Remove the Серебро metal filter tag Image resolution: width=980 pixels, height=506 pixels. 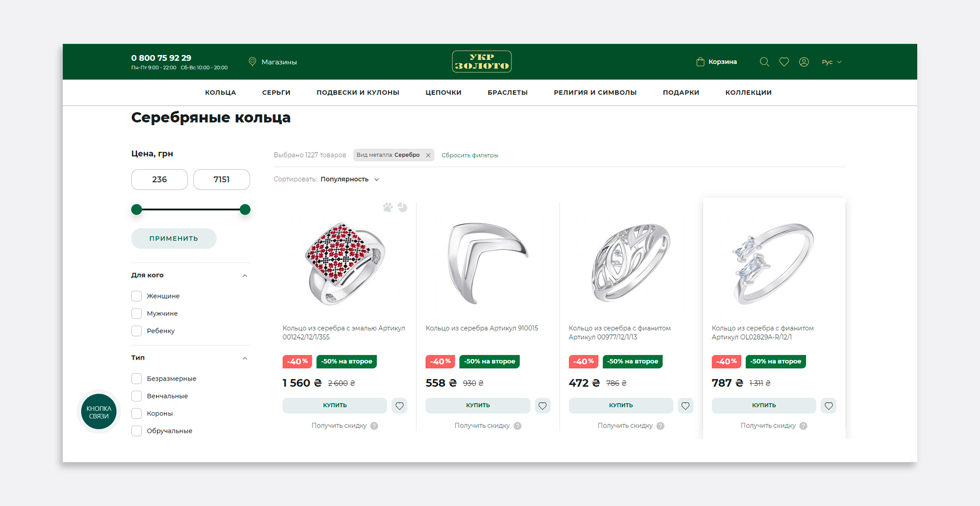428,155
